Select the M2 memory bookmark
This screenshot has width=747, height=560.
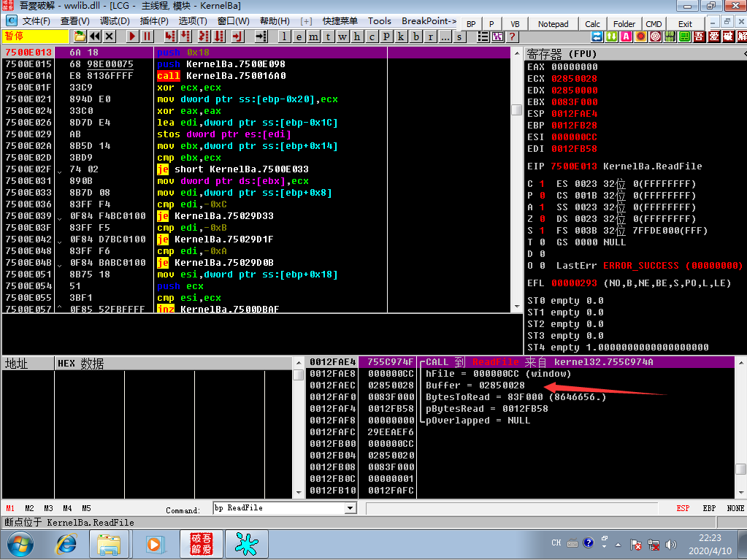(29, 508)
